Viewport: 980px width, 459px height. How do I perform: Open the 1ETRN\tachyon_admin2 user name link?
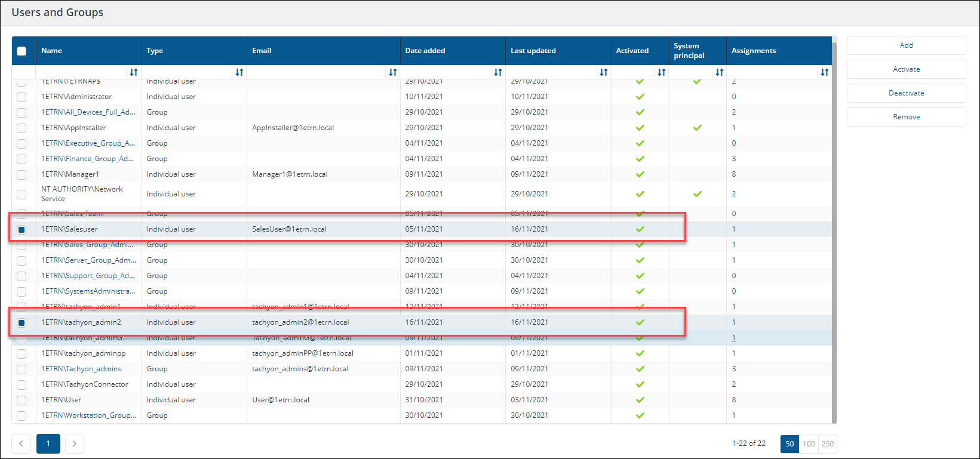coord(81,322)
